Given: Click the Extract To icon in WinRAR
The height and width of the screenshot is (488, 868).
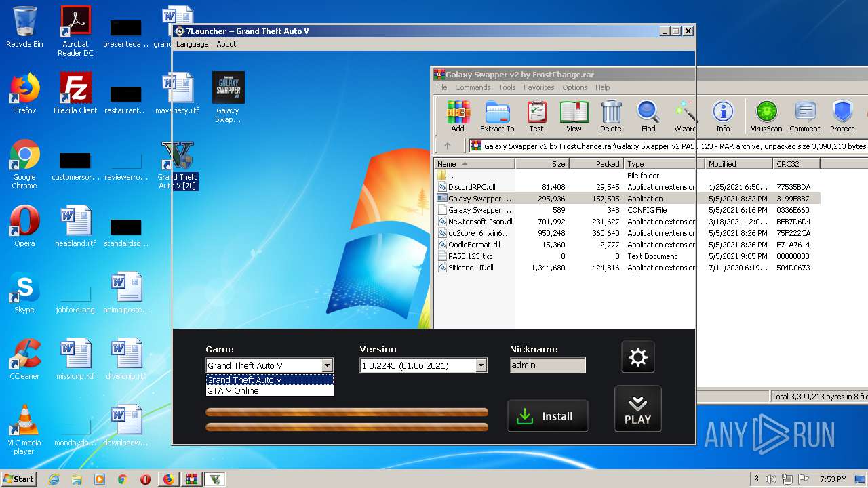Looking at the screenshot, I should pos(497,116).
